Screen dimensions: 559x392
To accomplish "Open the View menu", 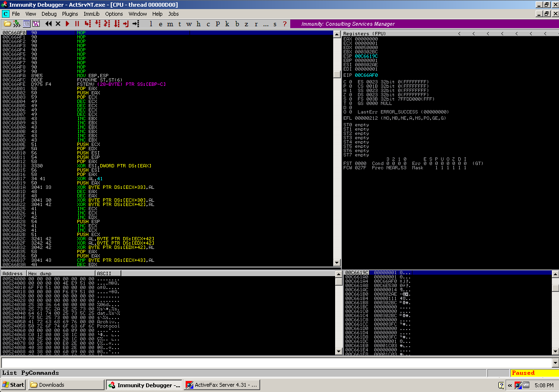I will click(31, 14).
